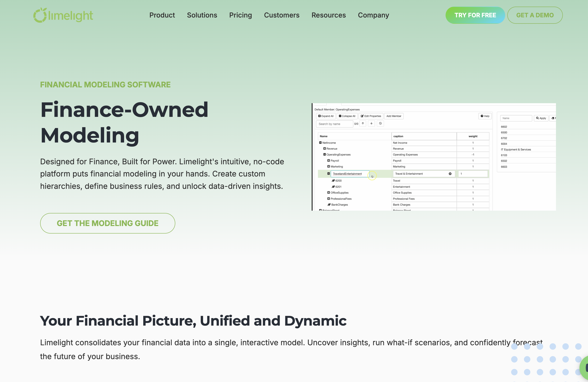The height and width of the screenshot is (382, 588).
Task: Click the Add Member button
Action: coord(394,116)
